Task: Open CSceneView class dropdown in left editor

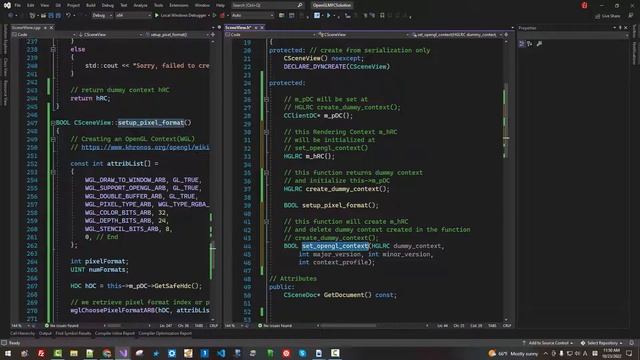Action: [x=109, y=35]
